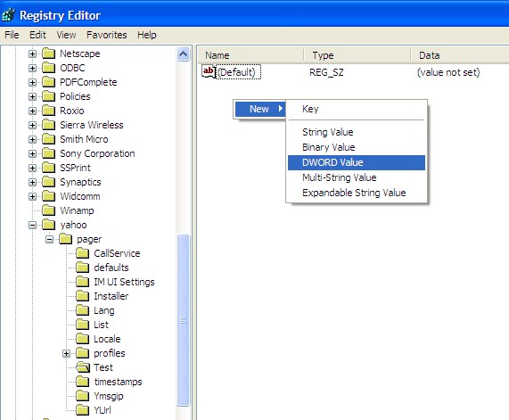Viewport: 509px width, 420px height.
Task: Collapse the yahoo key
Action: pyautogui.click(x=32, y=225)
